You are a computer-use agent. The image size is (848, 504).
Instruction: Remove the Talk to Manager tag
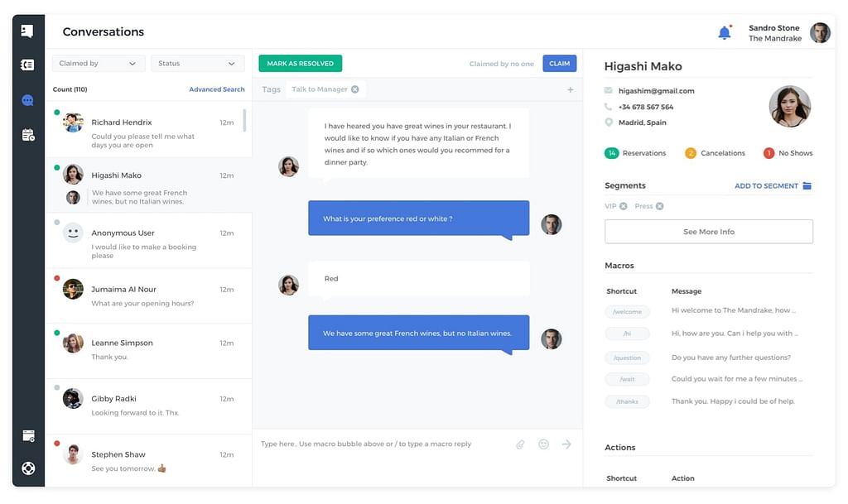coord(355,89)
